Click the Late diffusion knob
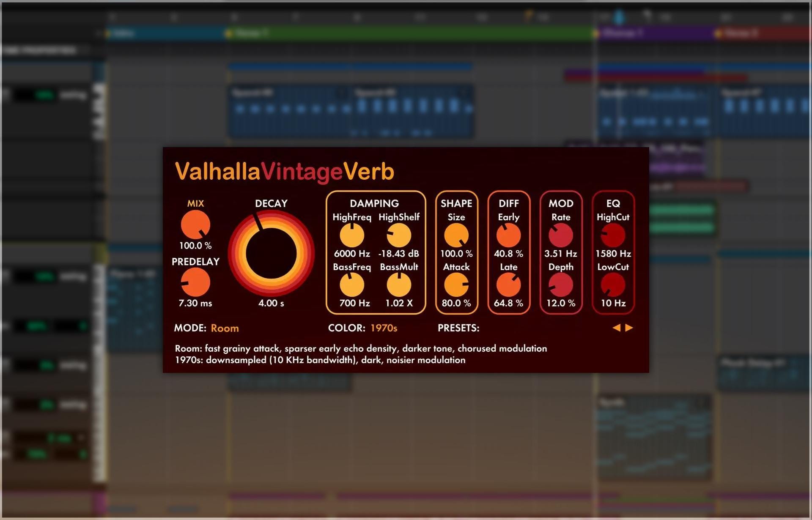The image size is (812, 520). 508,285
